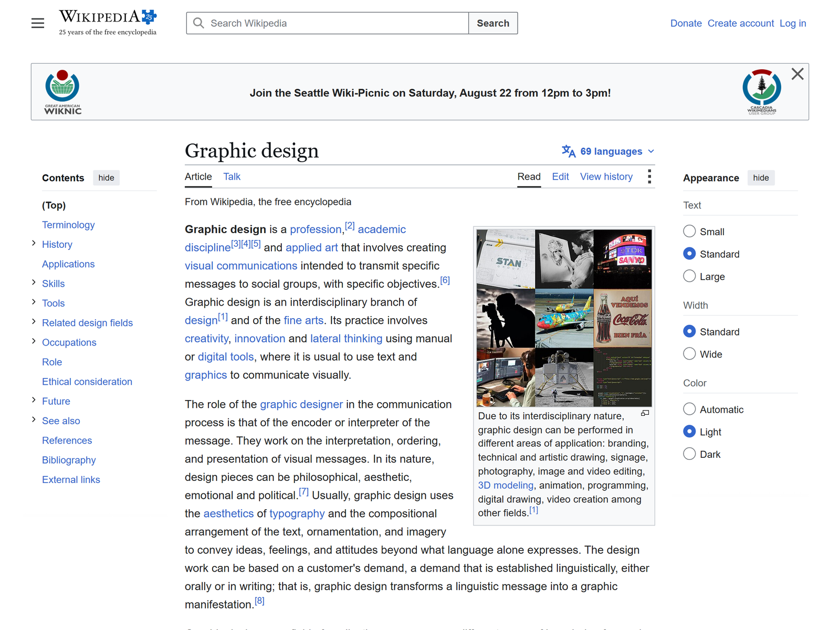
Task: Select Standard text size
Action: tap(689, 254)
